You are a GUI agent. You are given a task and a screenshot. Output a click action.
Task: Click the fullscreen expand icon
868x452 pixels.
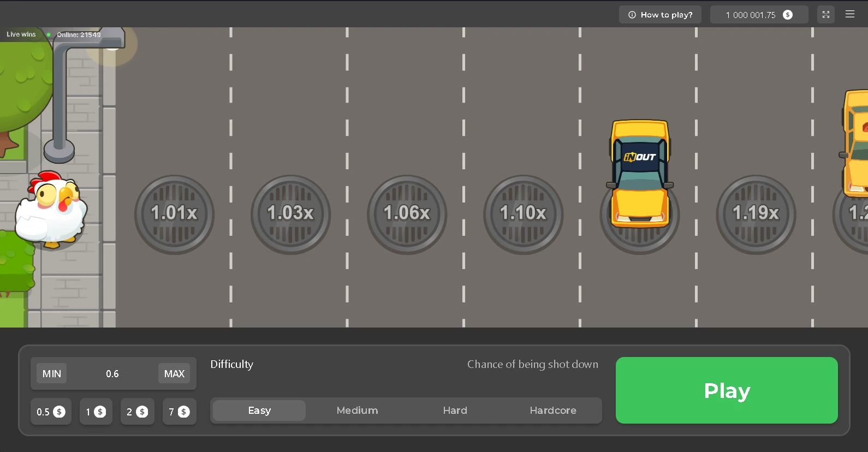[x=825, y=15]
